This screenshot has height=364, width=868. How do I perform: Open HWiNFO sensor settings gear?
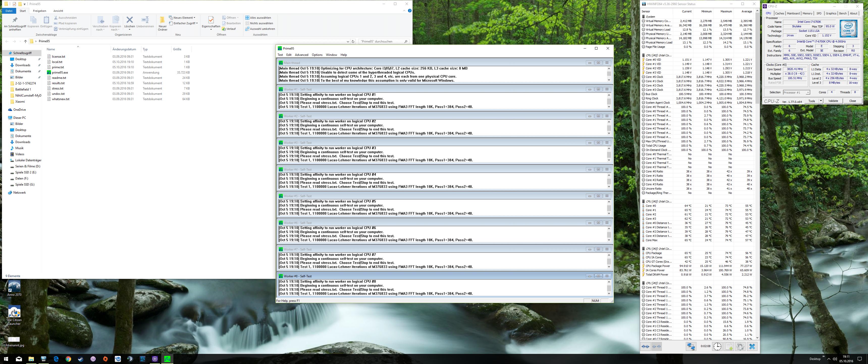pos(740,347)
